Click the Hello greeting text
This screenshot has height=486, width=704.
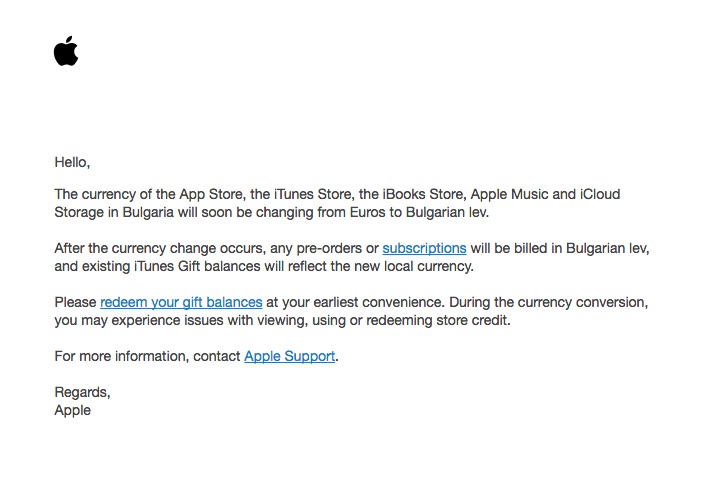[x=72, y=162]
